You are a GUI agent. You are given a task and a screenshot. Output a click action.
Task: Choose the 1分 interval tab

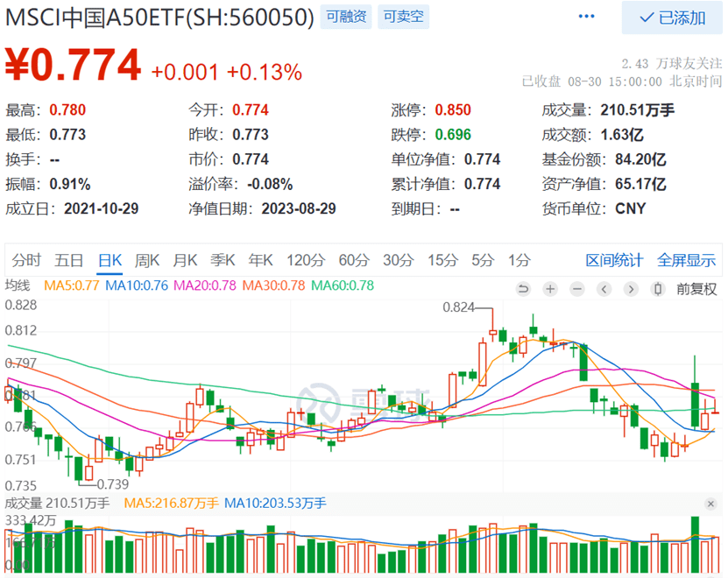519,260
